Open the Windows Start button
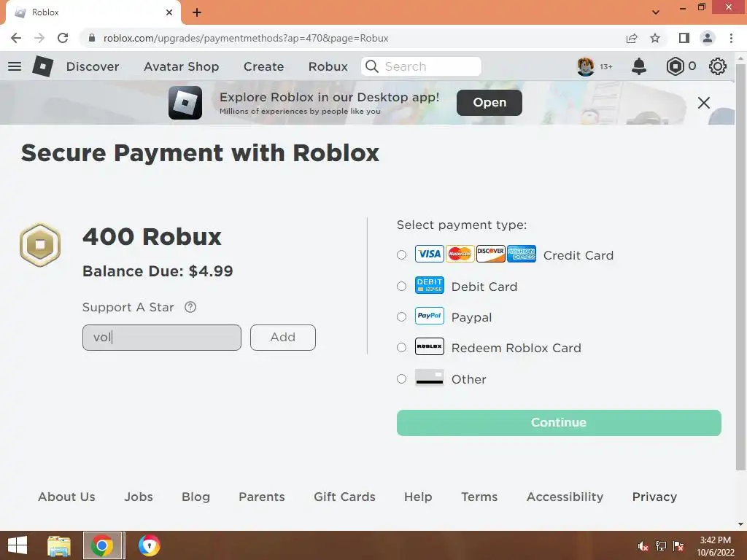This screenshot has height=560, width=747. coord(18,545)
